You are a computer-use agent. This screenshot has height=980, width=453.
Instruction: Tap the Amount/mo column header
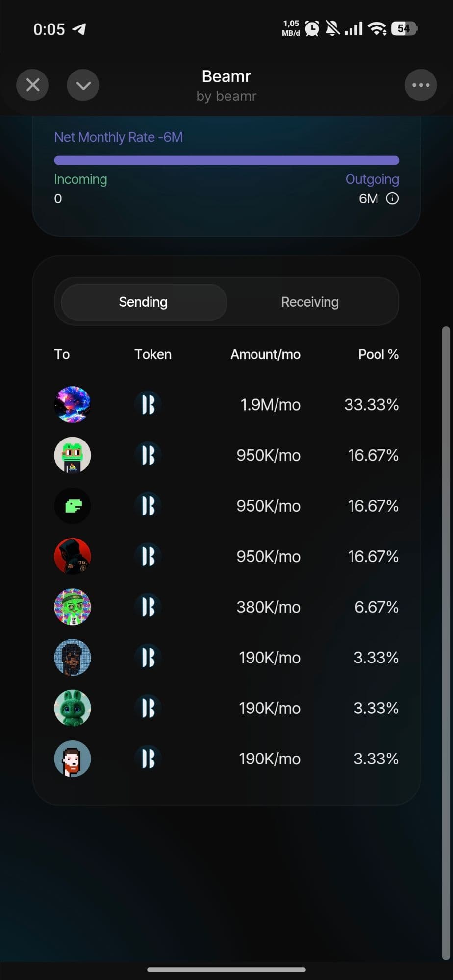(x=265, y=354)
